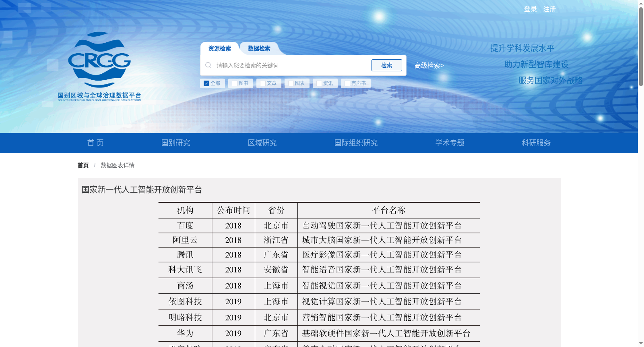The height and width of the screenshot is (347, 644).
Task: Open the 首页 navigation menu
Action: (95, 143)
